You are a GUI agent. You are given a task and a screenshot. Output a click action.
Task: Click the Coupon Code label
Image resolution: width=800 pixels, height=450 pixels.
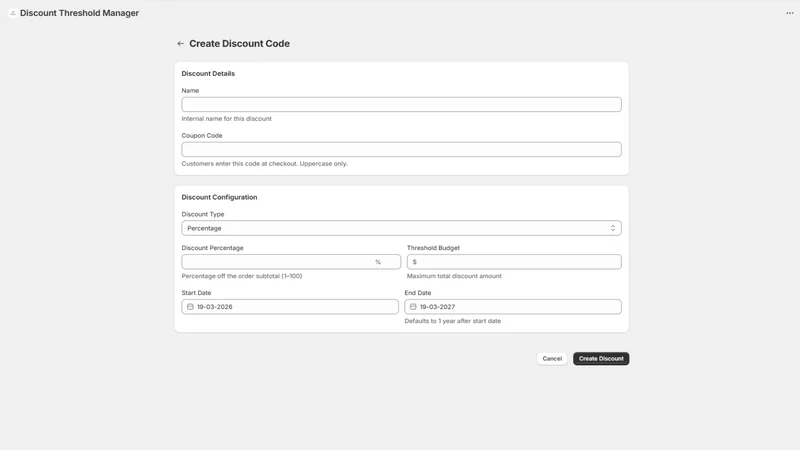[x=202, y=136]
